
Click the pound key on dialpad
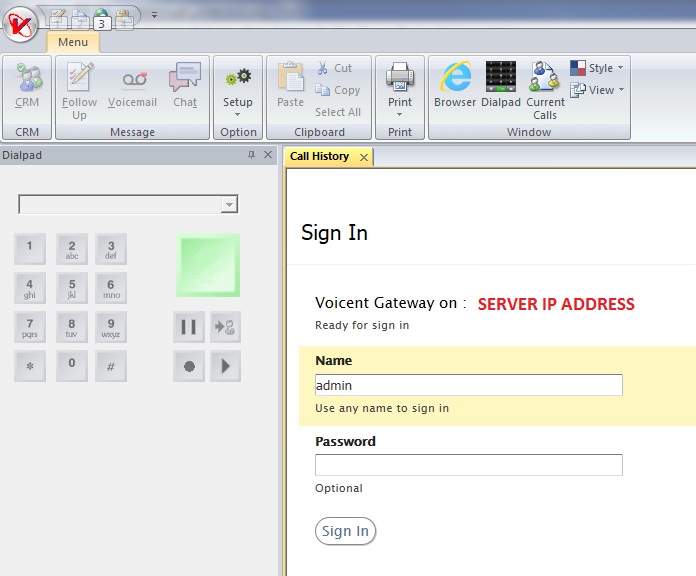[x=111, y=366]
